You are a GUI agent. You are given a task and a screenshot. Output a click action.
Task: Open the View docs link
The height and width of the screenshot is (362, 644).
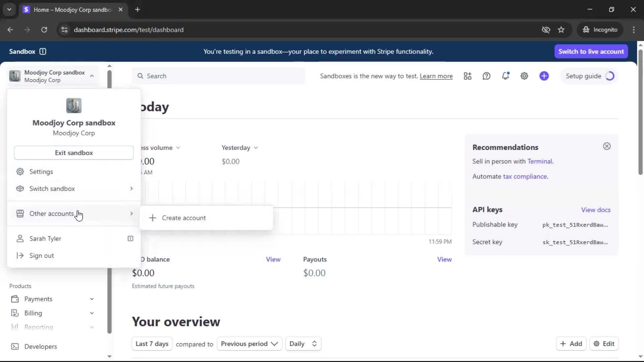pyautogui.click(x=596, y=210)
